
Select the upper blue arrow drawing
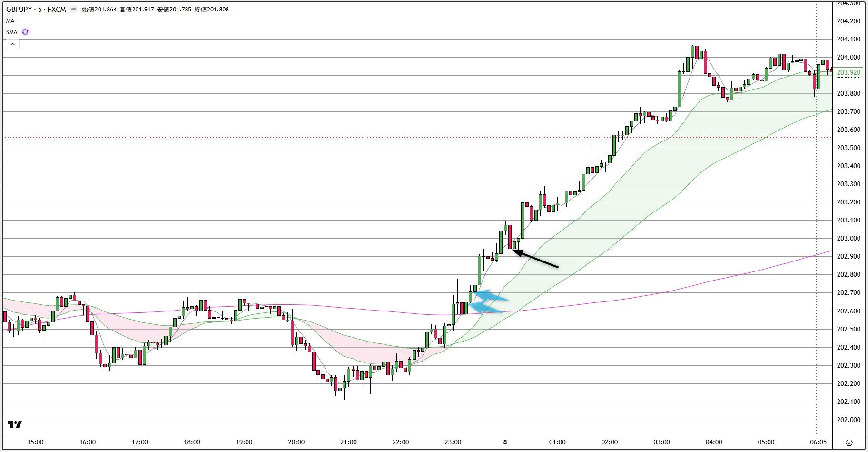click(492, 296)
